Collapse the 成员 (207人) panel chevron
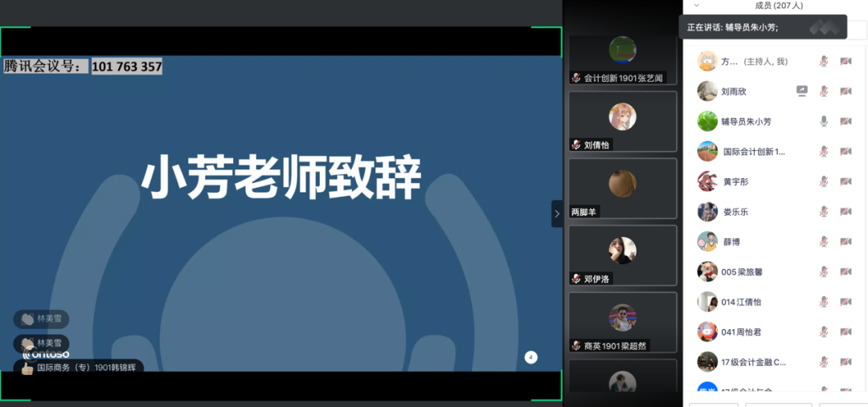868x407 pixels. click(x=696, y=6)
